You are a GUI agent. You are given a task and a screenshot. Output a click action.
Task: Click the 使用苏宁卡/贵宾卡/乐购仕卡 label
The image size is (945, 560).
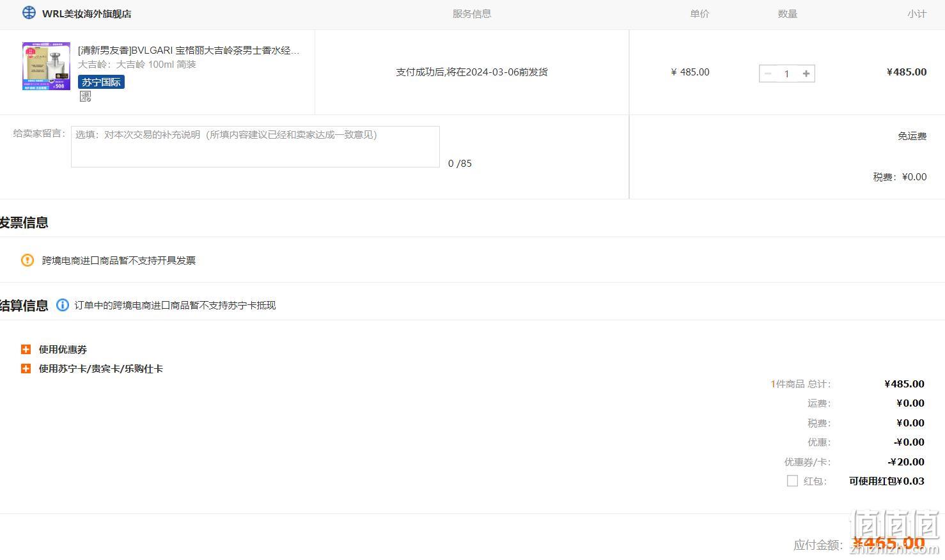(101, 369)
